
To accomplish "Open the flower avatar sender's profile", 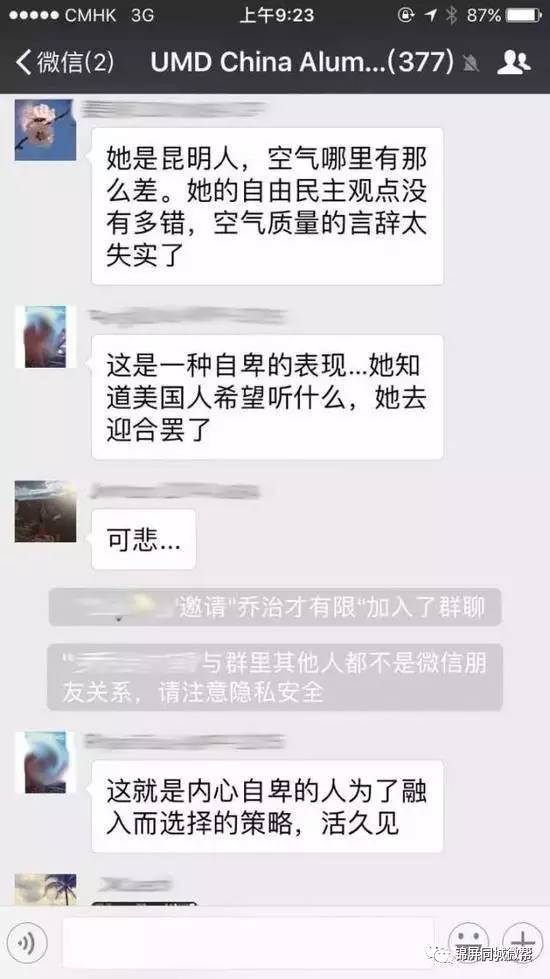I will tap(46, 130).
